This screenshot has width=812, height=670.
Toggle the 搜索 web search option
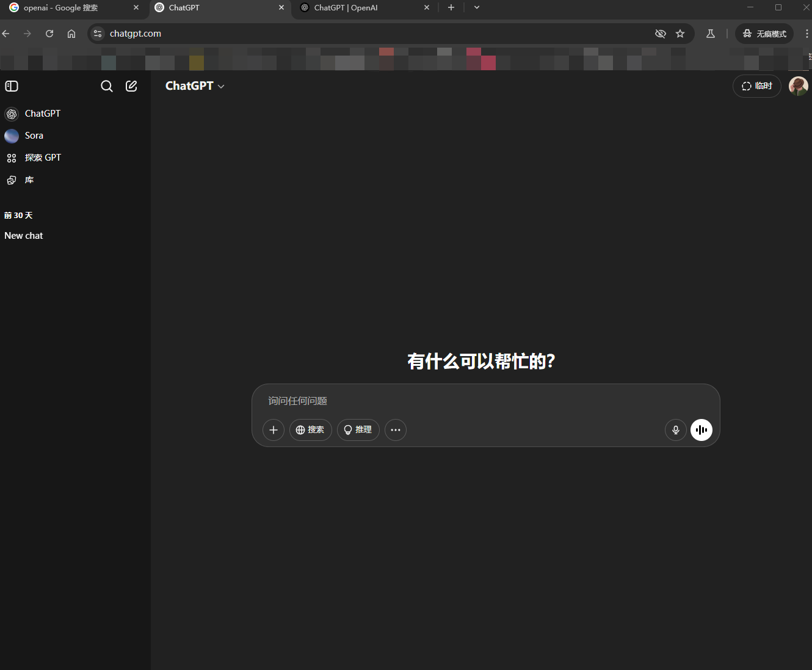tap(311, 430)
